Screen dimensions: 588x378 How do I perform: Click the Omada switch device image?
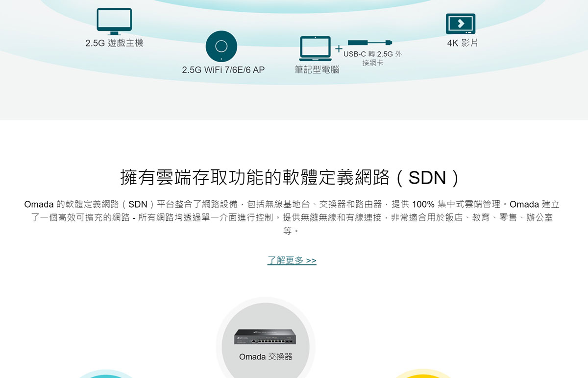tap(265, 336)
